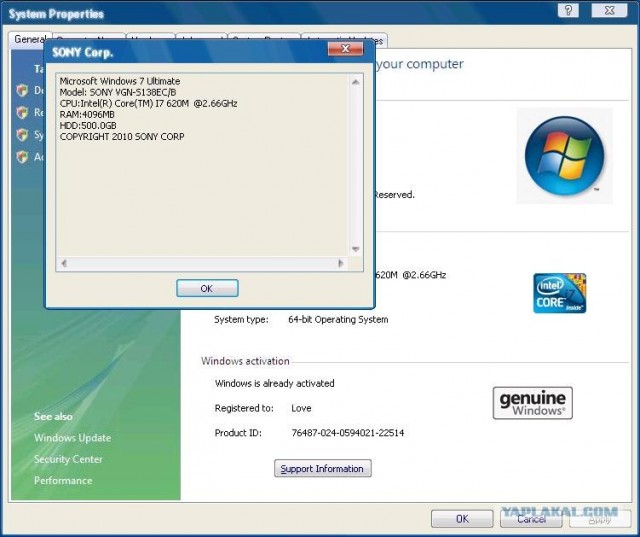Close the System Properties window
Image resolution: width=640 pixels, height=537 pixels.
pos(609,10)
